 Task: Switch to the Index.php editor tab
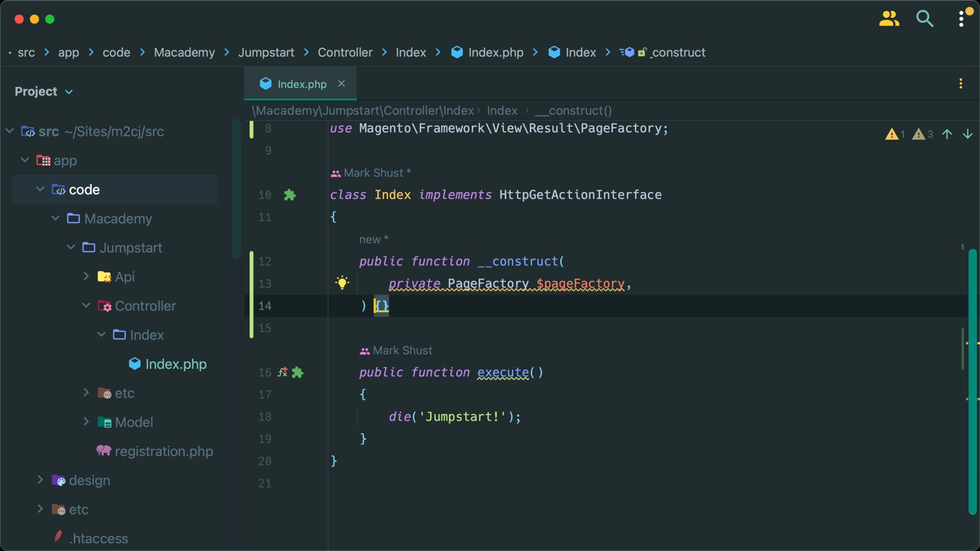(x=301, y=84)
